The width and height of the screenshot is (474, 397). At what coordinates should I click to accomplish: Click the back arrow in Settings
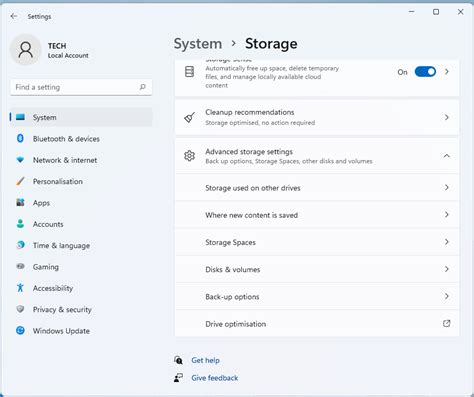(x=14, y=16)
